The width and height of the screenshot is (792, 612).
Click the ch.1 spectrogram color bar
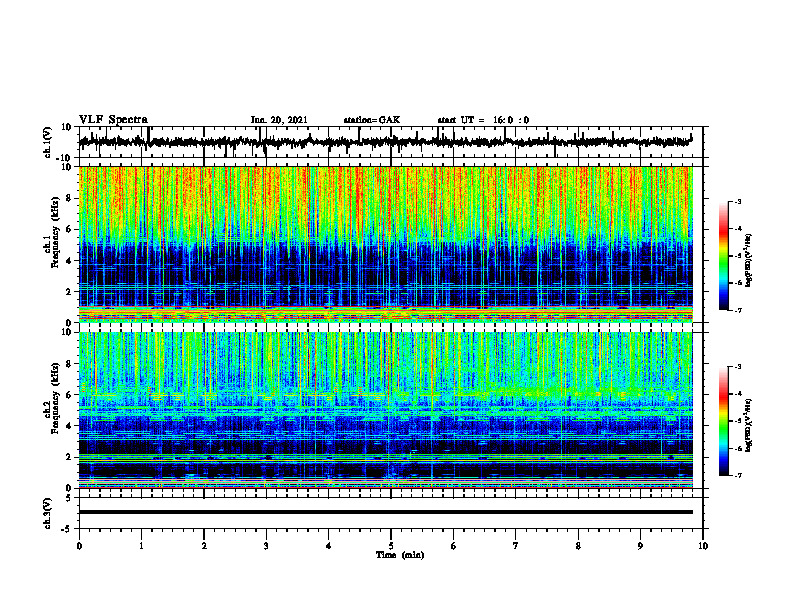point(723,256)
